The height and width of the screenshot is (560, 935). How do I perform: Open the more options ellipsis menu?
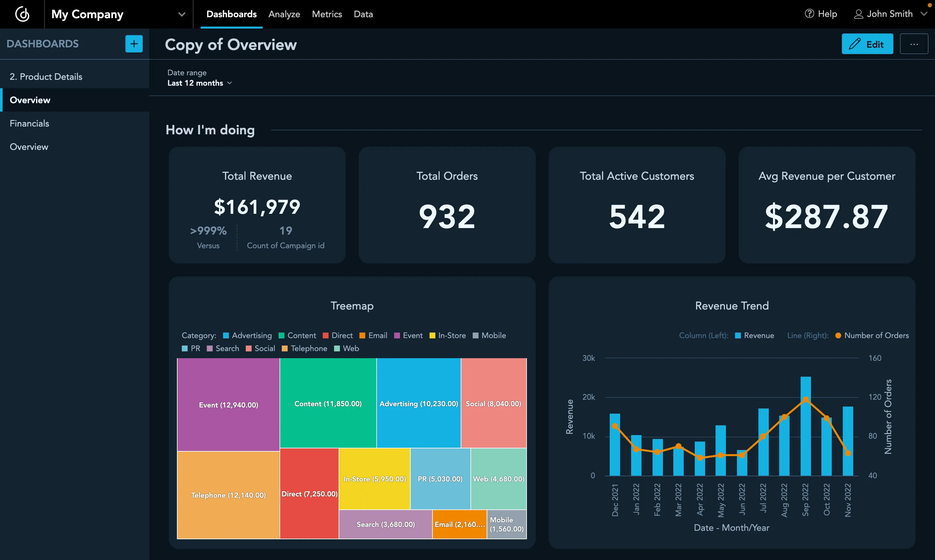coord(914,44)
